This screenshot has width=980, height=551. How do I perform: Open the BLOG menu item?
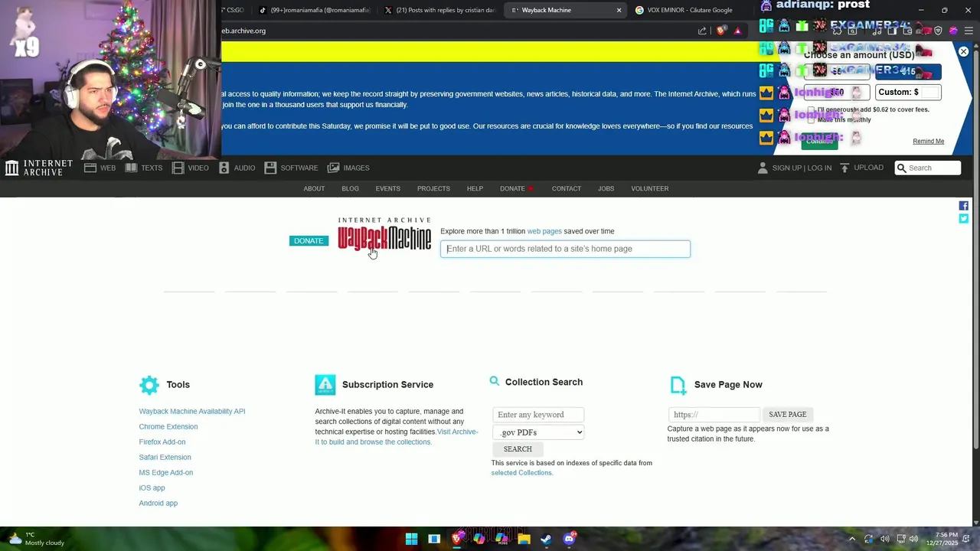350,188
